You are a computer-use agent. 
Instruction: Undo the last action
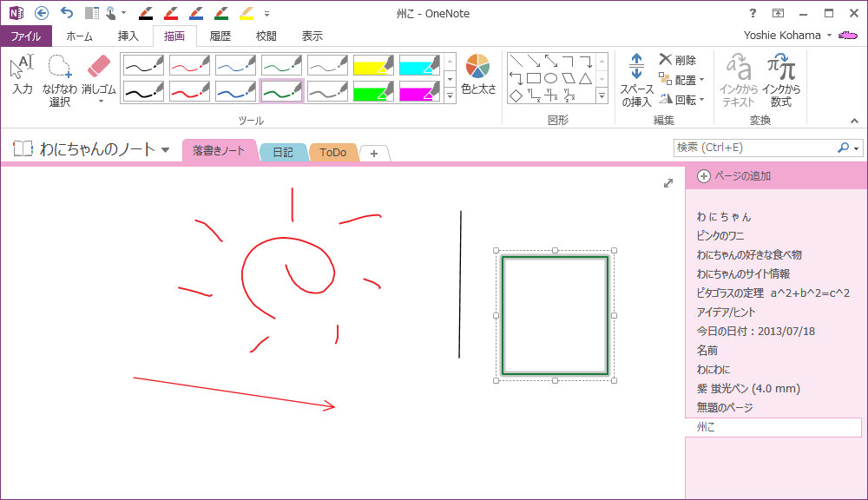pos(67,13)
